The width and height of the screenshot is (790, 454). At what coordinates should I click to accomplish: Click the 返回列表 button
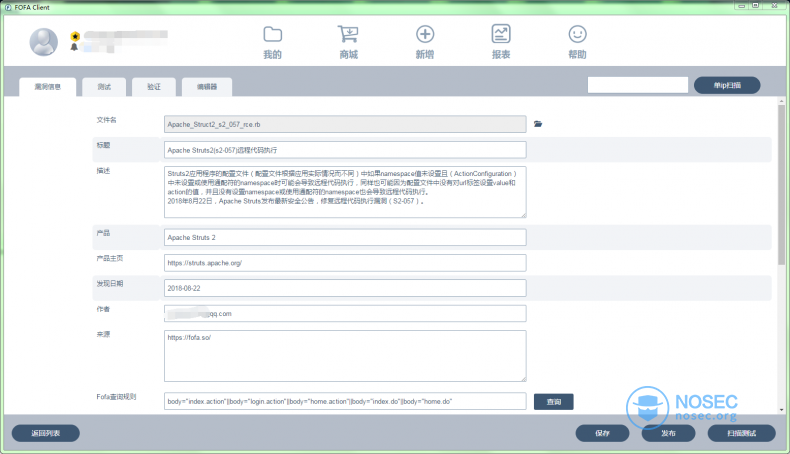pos(46,433)
